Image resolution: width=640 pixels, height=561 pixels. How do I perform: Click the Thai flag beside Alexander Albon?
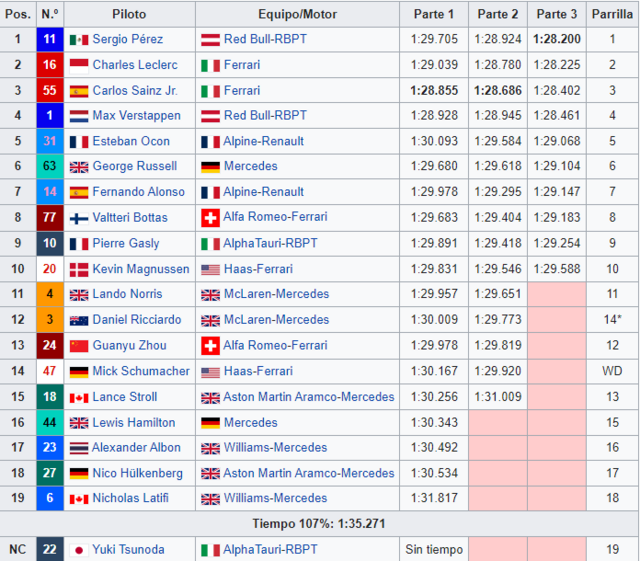click(79, 448)
